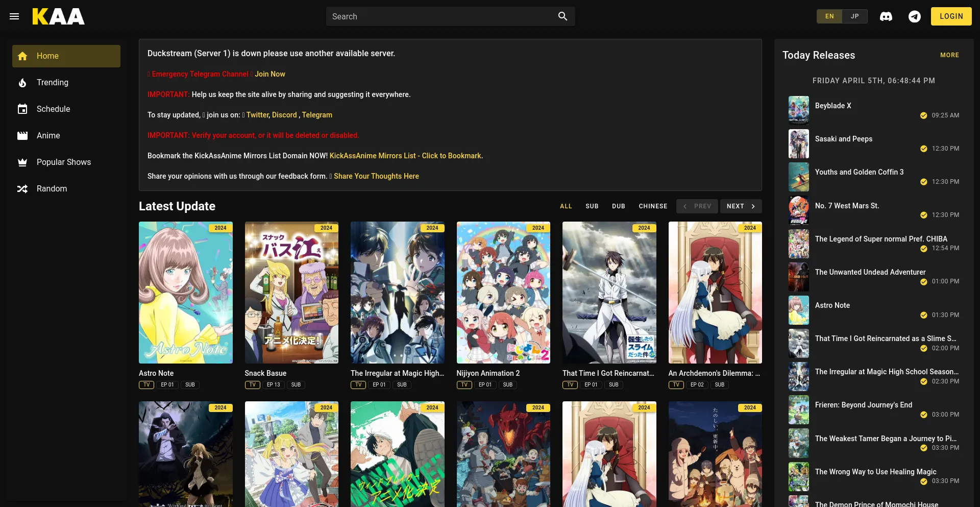Screen dimensions: 980x507
Task: Open Snack Basue poster thumbnail
Action: 291,293
